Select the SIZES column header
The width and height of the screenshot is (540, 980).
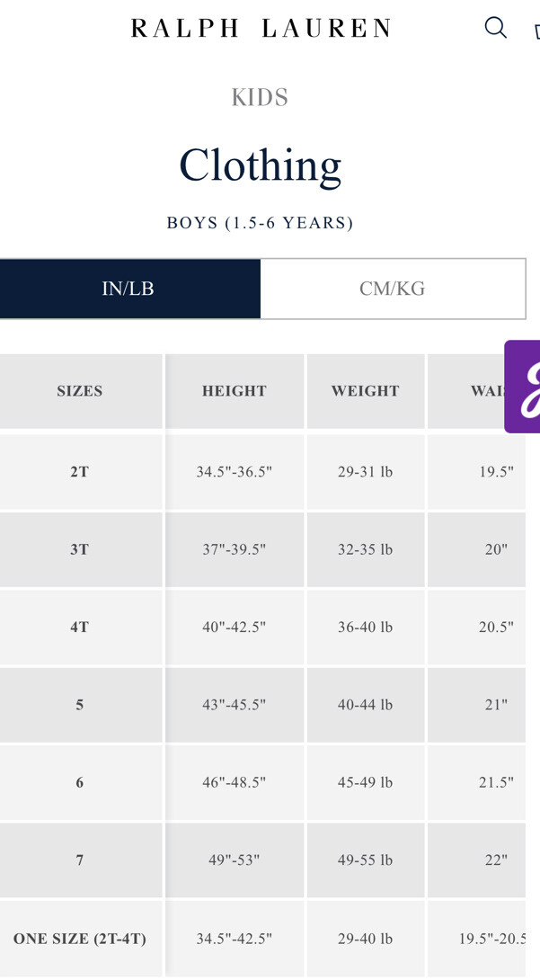pyautogui.click(x=80, y=391)
